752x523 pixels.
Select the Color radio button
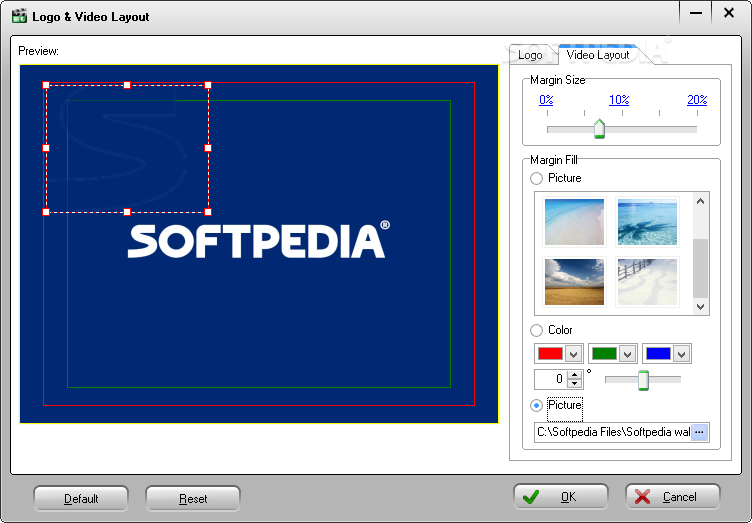pyautogui.click(x=537, y=330)
